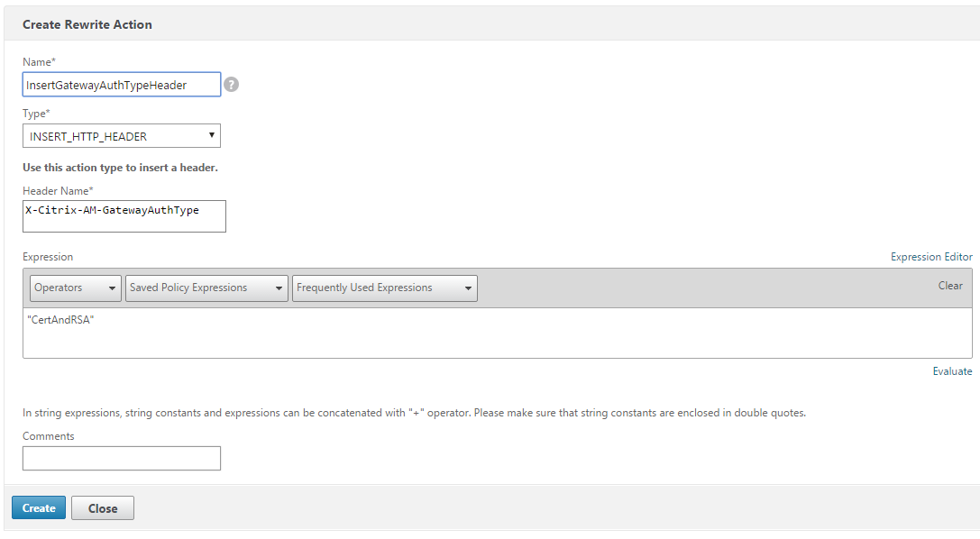Click the help question mark icon beside Name
The height and width of the screenshot is (539, 980).
point(232,85)
